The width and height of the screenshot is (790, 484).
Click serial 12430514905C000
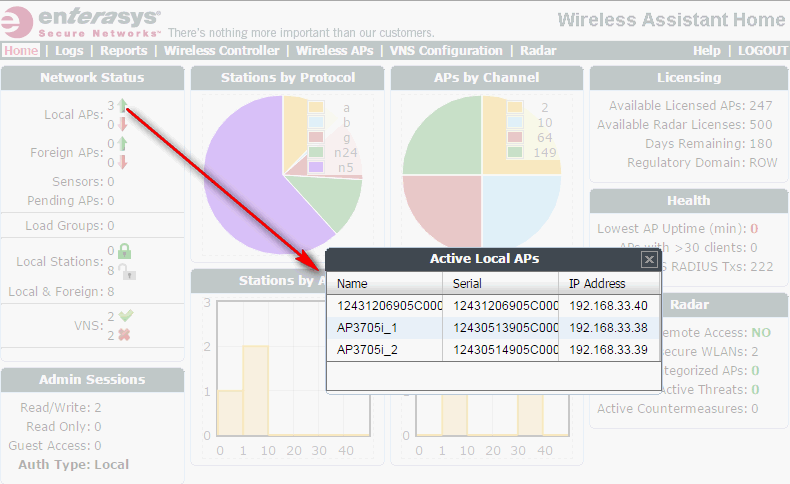[x=505, y=350]
